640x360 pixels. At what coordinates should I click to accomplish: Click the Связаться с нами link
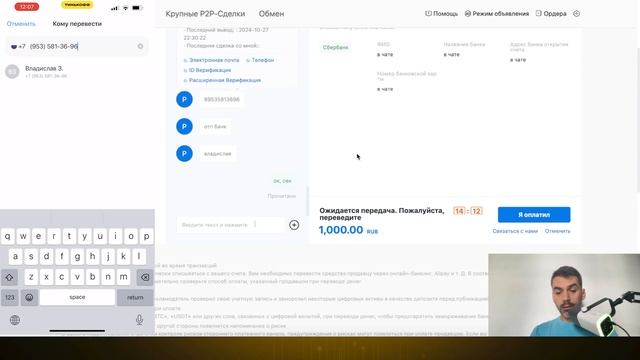(515, 231)
